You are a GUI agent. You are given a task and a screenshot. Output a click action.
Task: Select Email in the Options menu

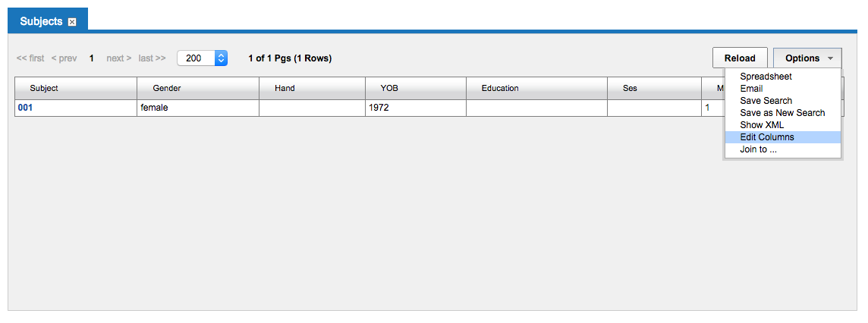(x=751, y=89)
